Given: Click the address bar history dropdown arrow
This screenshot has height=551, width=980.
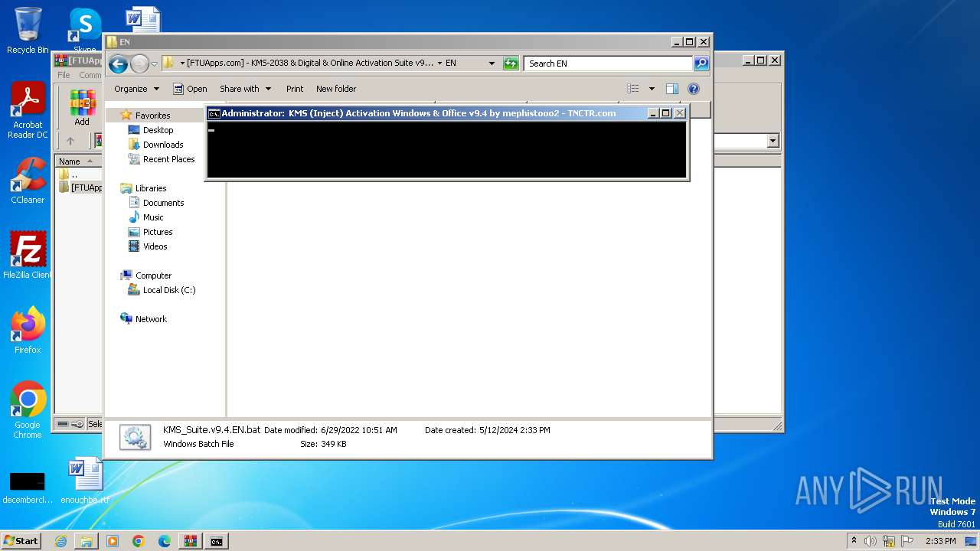Looking at the screenshot, I should click(x=492, y=64).
